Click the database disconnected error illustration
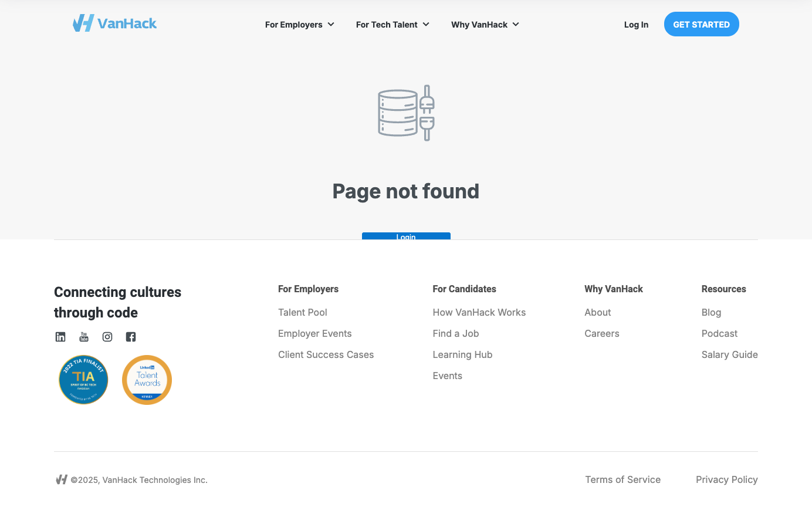Viewport: 812px width, 507px height. 406,113
